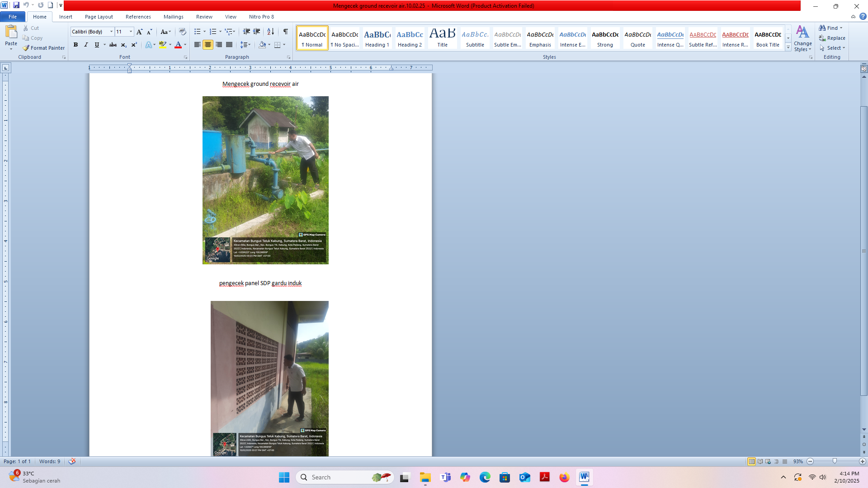Decrease paragraph indent
The image size is (868, 488).
[x=246, y=32]
